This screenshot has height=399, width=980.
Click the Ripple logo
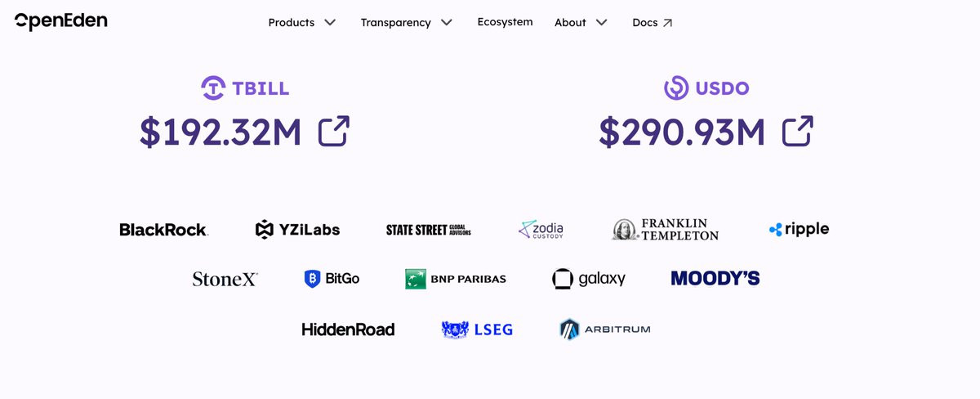pyautogui.click(x=799, y=230)
